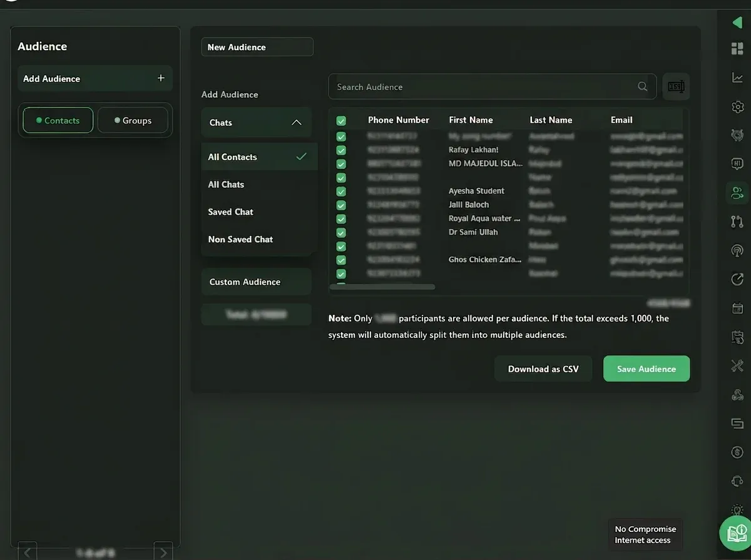Click the horizontal scrollbar under the table

click(382, 287)
